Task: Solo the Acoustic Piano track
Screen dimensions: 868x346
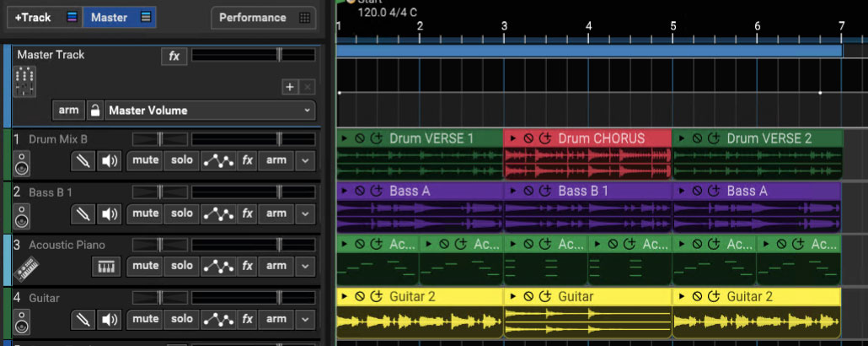Action: coord(181,266)
